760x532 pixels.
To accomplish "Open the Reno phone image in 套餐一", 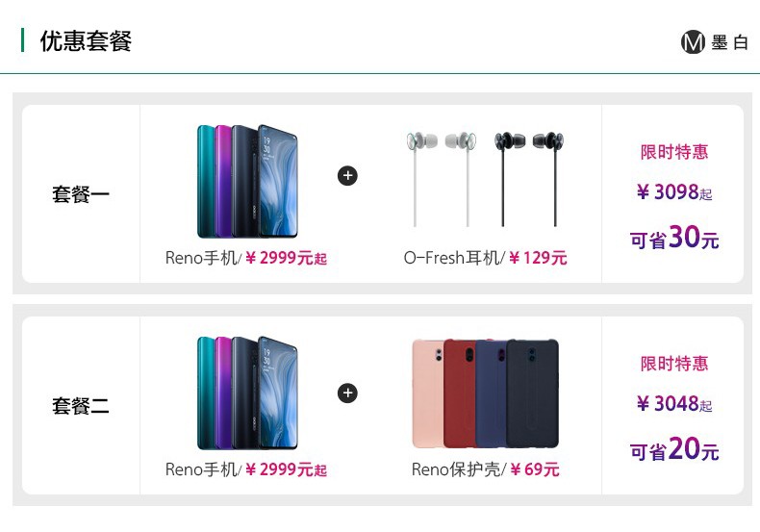I will 247,181.
